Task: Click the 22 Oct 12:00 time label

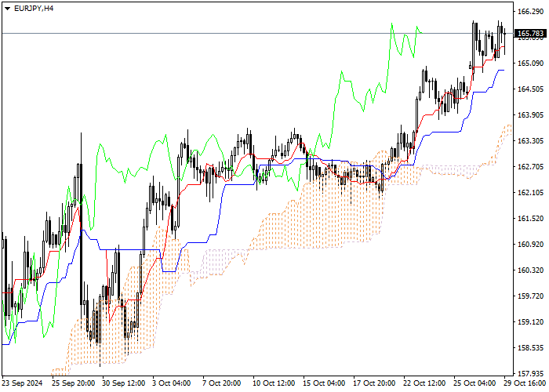Action: coord(425,383)
